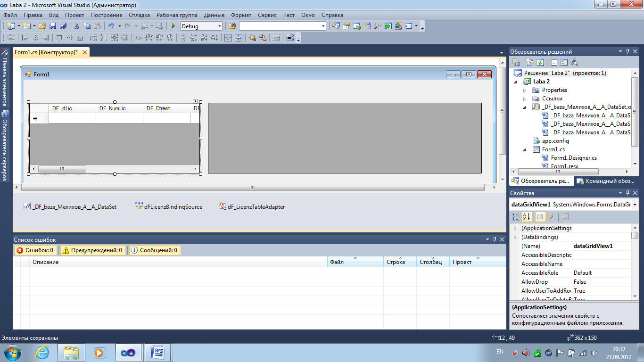The height and width of the screenshot is (362, 644).
Task: Open the Проект menu
Action: pyautogui.click(x=74, y=15)
